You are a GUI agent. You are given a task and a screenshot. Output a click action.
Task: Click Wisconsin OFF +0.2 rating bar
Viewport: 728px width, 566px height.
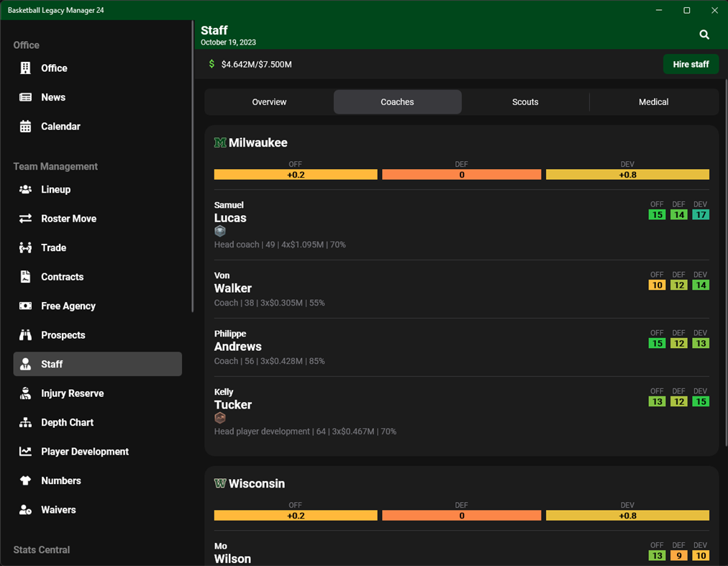click(x=296, y=516)
